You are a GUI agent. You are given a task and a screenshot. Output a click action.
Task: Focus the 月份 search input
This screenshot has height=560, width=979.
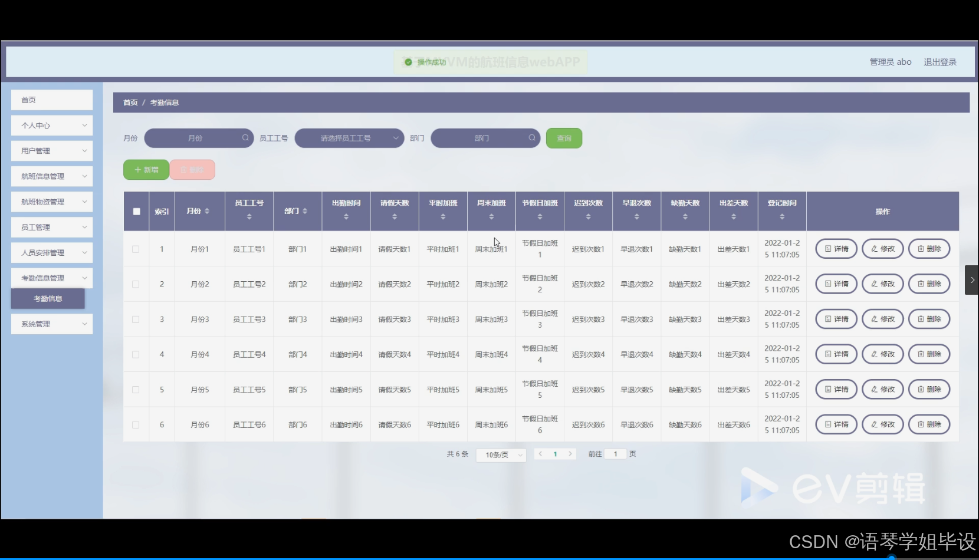199,138
